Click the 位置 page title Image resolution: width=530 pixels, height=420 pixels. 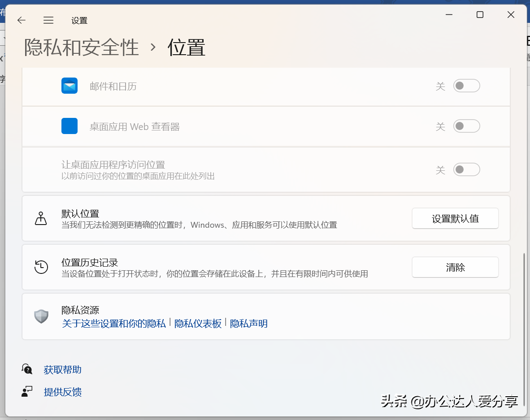coord(186,47)
